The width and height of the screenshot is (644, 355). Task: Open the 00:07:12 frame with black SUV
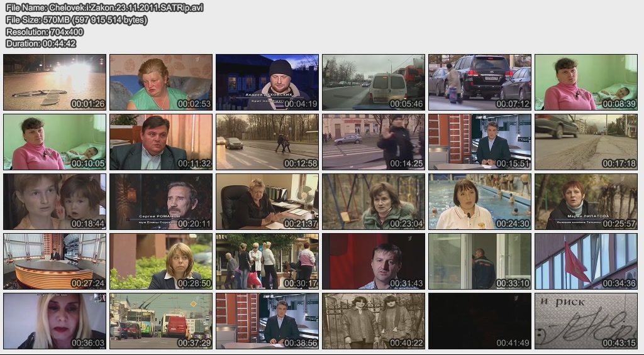point(480,82)
